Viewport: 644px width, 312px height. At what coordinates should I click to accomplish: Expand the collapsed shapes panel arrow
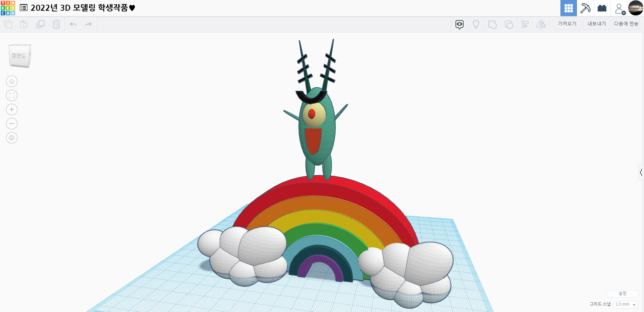(x=641, y=173)
